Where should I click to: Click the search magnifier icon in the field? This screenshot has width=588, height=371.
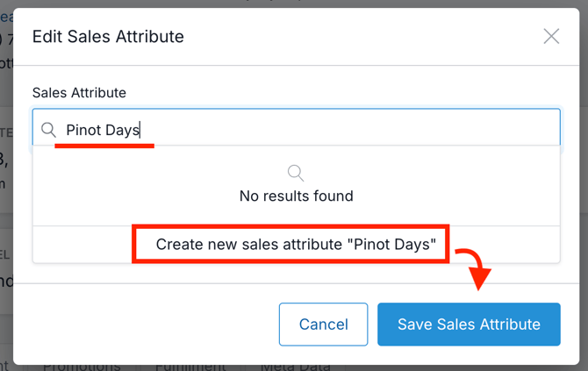point(49,130)
